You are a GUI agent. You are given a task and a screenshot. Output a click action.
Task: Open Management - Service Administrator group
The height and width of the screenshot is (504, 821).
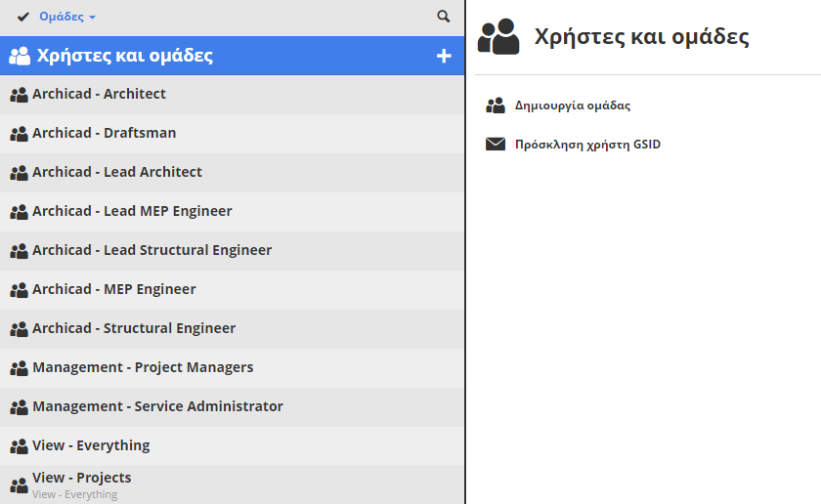(157, 406)
